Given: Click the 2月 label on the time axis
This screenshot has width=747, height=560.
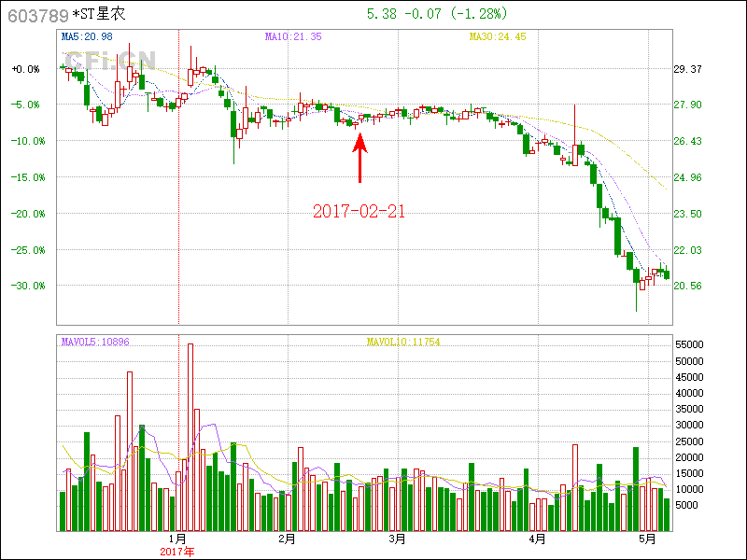Looking at the screenshot, I should 287,539.
